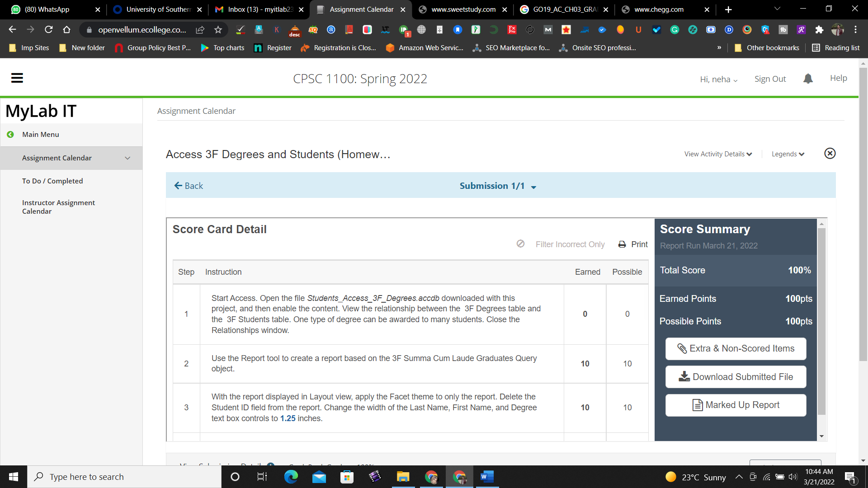The image size is (868, 488).
Task: Open the Hi, neha user menu
Action: coord(719,80)
